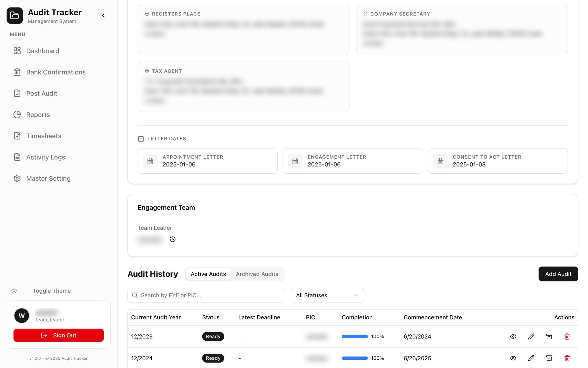Toggle Theme using the sun icon
588x368 pixels.
(x=14, y=291)
